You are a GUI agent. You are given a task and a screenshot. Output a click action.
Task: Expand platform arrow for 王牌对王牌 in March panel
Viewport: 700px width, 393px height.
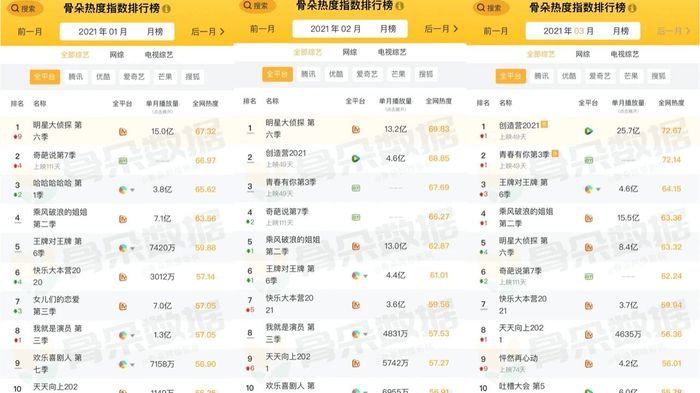[x=598, y=190]
